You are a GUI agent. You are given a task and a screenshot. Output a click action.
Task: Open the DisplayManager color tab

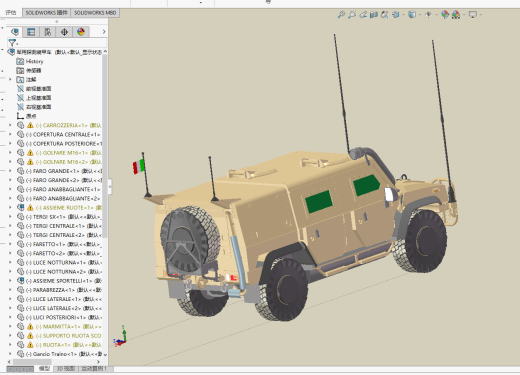pos(81,32)
